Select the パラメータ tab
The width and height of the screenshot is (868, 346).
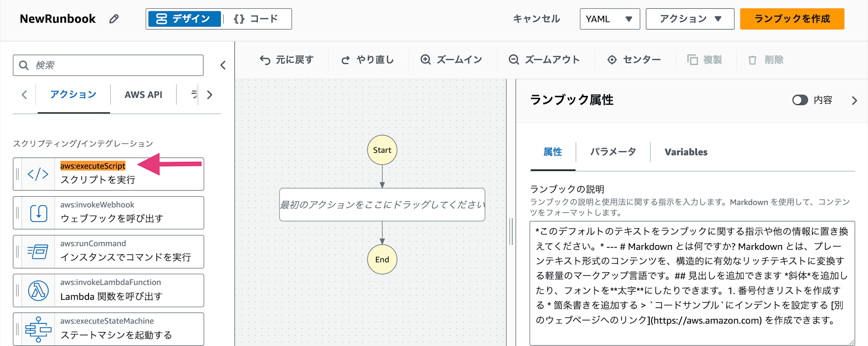click(613, 152)
